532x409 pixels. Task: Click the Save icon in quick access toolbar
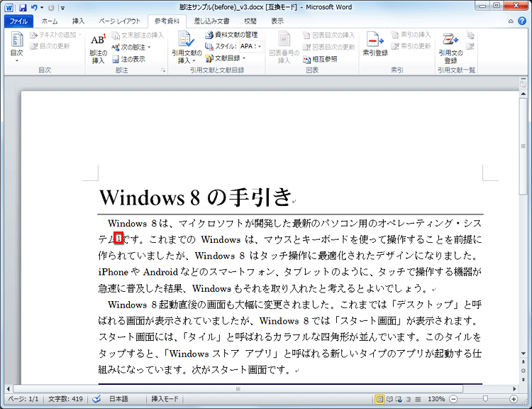point(23,7)
